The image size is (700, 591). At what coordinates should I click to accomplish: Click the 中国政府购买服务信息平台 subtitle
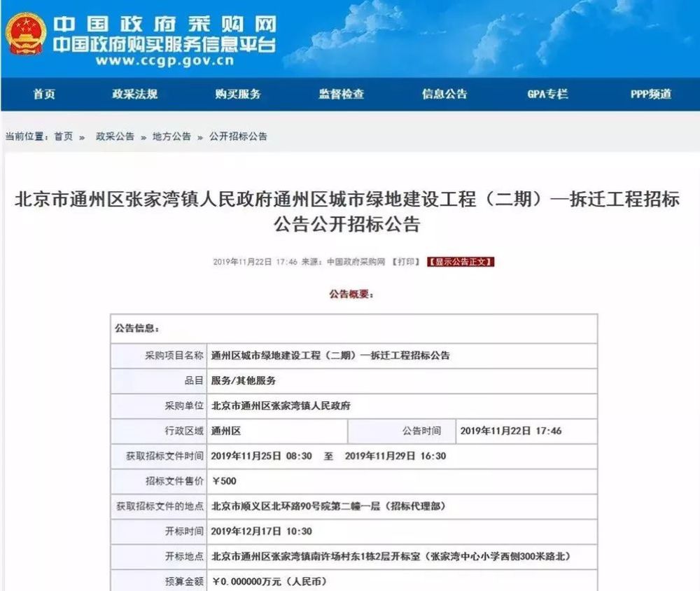point(164,44)
